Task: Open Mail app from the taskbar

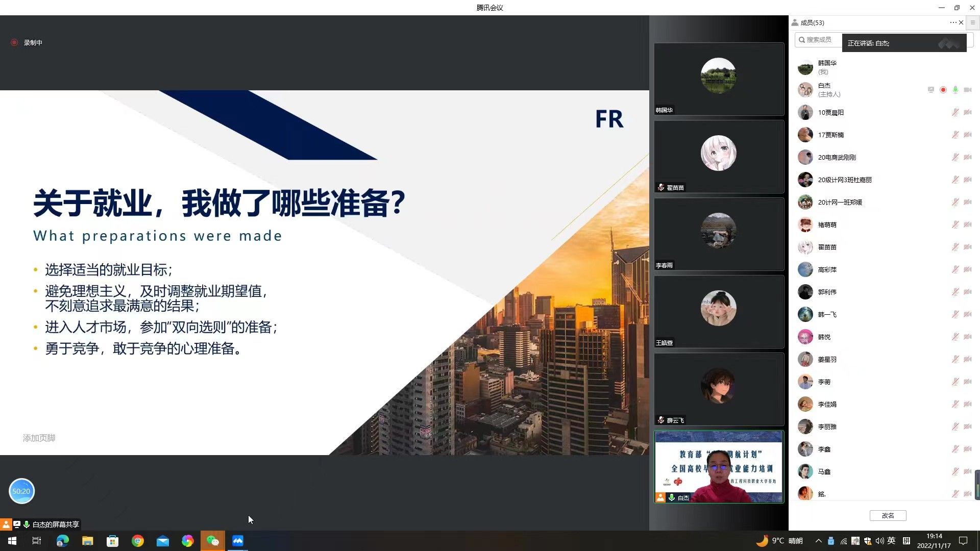Action: pos(162,541)
